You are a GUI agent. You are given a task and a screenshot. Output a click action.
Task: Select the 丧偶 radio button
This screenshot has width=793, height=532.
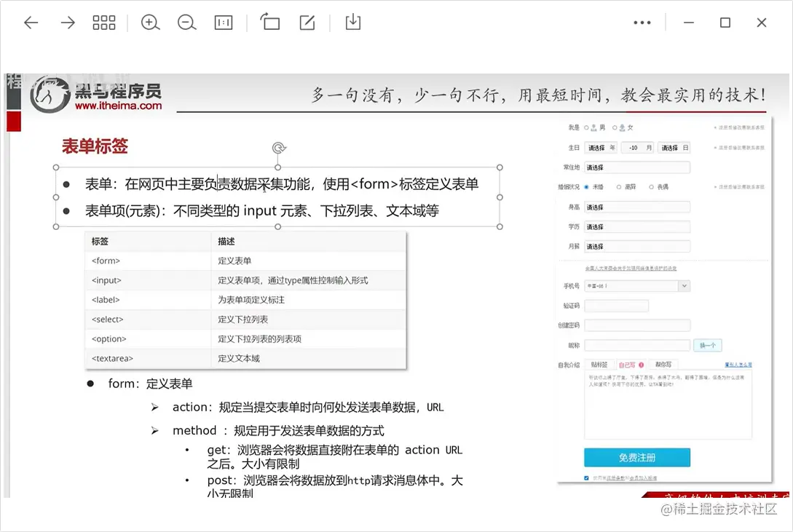coord(652,187)
